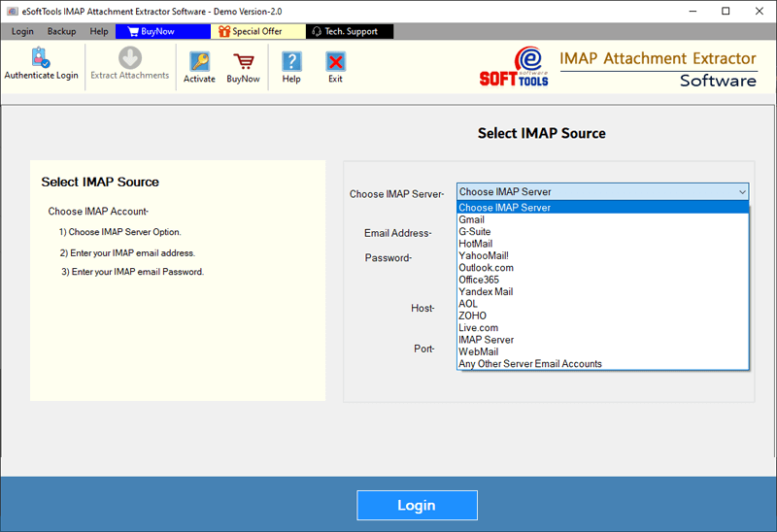Image resolution: width=777 pixels, height=532 pixels.
Task: Open the Login menu
Action: click(x=22, y=31)
